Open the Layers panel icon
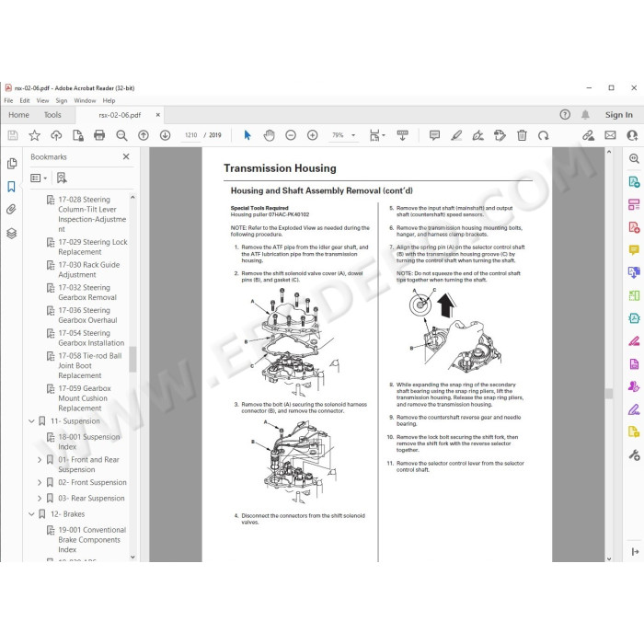 11,234
